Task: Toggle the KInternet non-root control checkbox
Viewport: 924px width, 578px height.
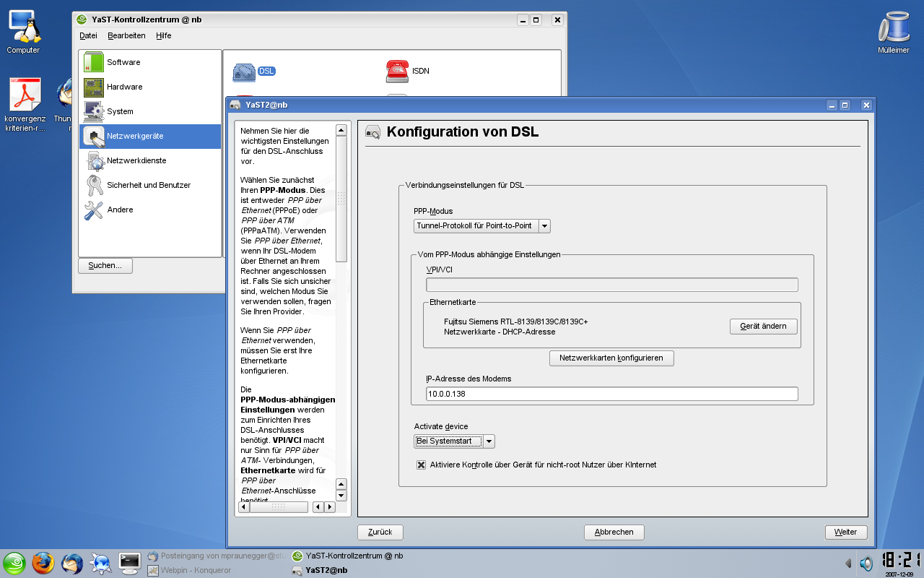Action: 421,465
